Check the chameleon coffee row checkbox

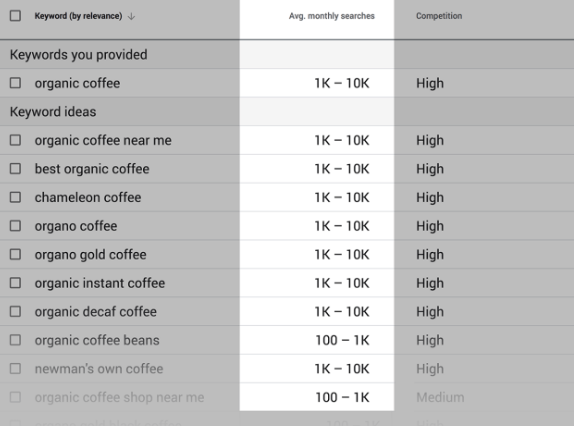tap(15, 197)
